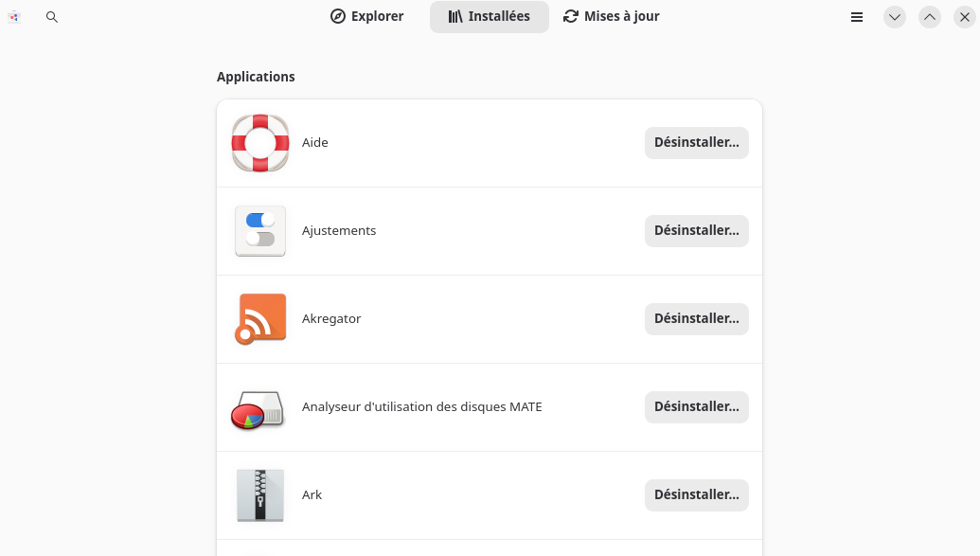This screenshot has width=980, height=556.
Task: Open the Akregator app details row
Action: pyautogui.click(x=454, y=319)
